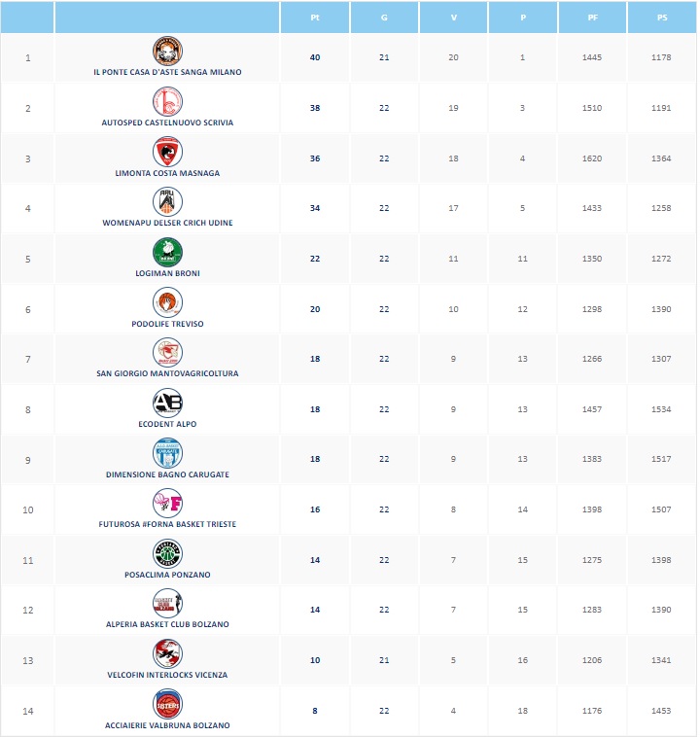Click the PS column header
700x737 pixels.
[x=662, y=18]
